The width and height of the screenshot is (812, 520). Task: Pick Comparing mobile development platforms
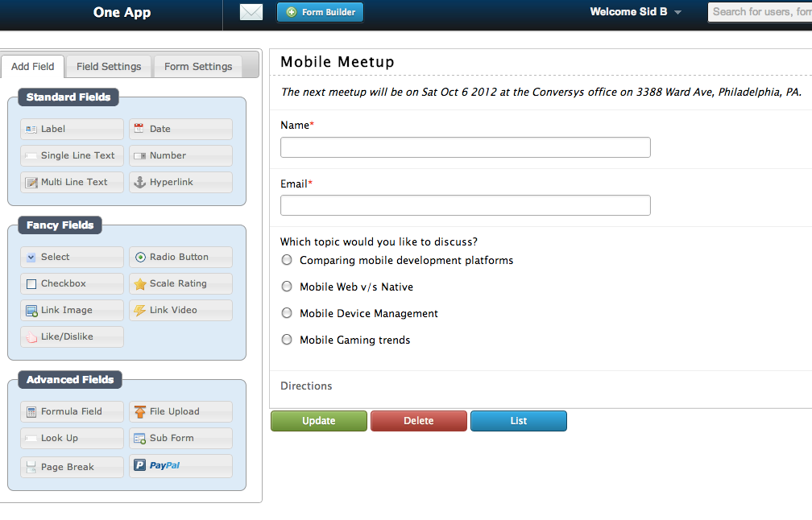point(286,259)
